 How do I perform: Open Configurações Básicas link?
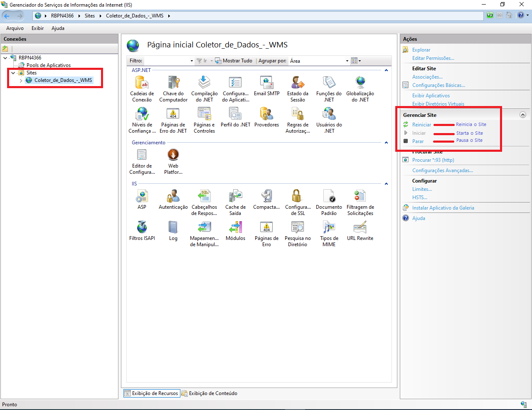coord(438,85)
